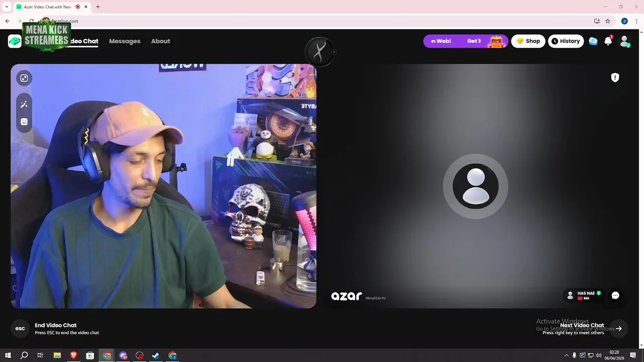Screen dimensions: 644x362
Task: Go to next video chat arrow
Action: (x=619, y=328)
